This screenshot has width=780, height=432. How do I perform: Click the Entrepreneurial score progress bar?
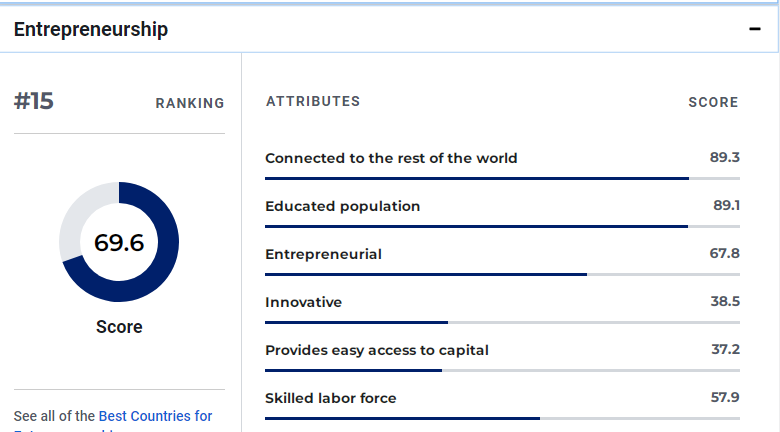502,274
